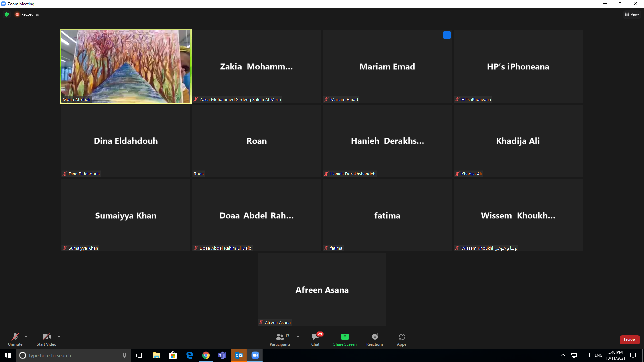Viewport: 644px width, 362px height.
Task: Expand video options arrow beside Start Video
Action: 59,337
